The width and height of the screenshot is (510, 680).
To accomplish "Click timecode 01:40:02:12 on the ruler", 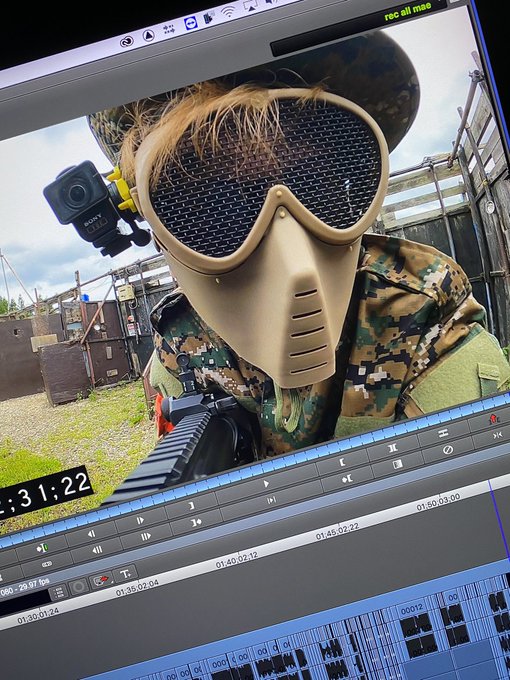I will (x=237, y=559).
